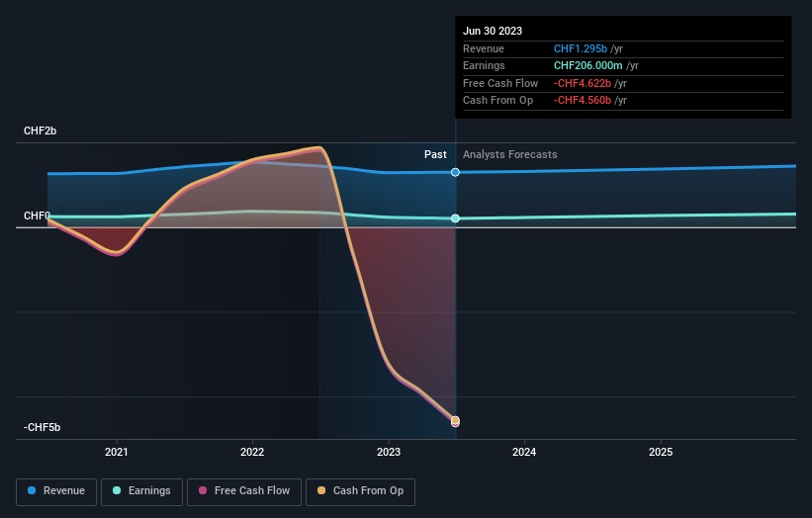
Task: Select the Cash From Op data point marker
Action: (455, 420)
